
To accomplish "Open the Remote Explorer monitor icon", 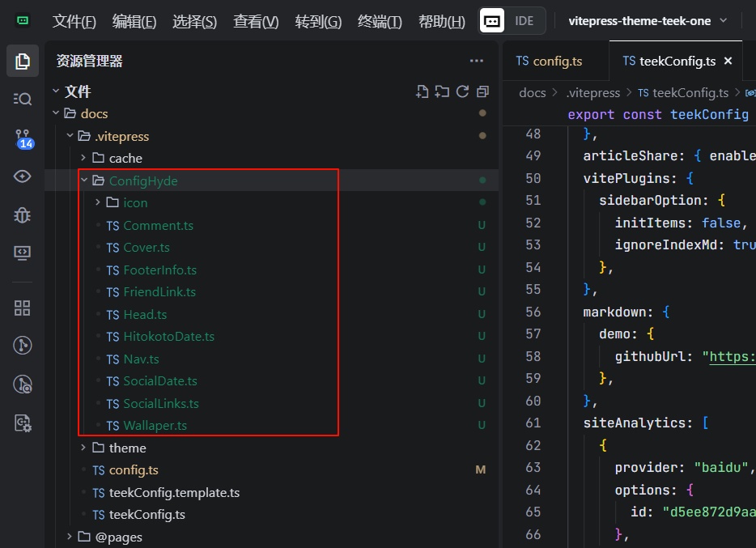I will point(23,253).
